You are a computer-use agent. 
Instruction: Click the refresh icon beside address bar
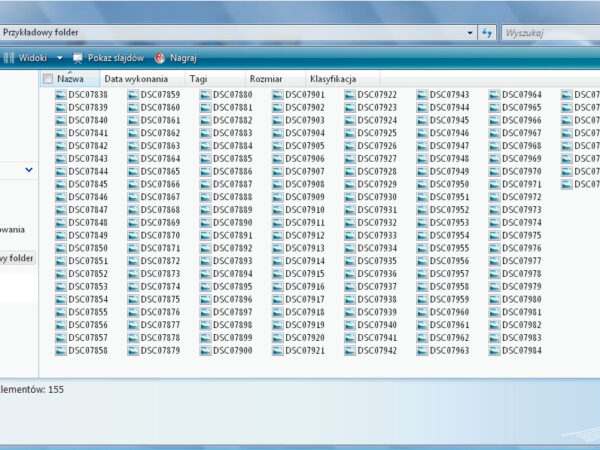(487, 33)
